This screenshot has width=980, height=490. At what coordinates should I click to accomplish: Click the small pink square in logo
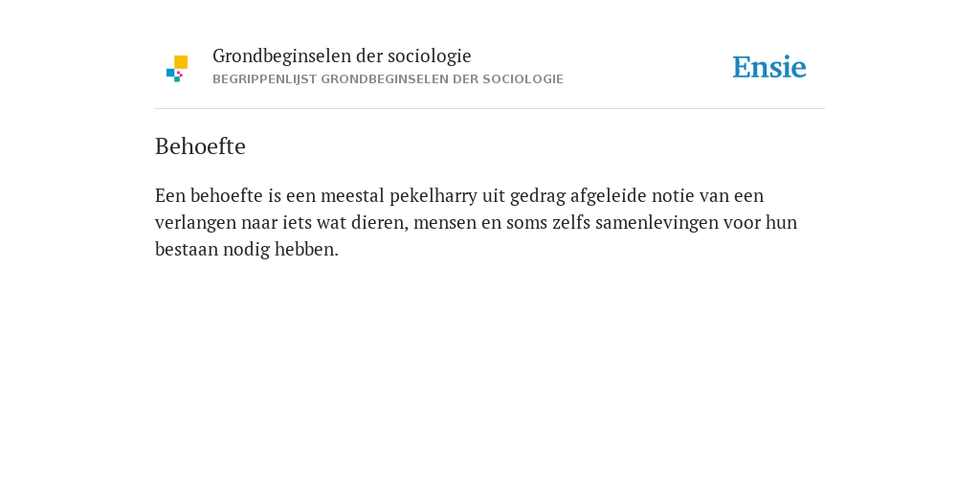pos(179,74)
